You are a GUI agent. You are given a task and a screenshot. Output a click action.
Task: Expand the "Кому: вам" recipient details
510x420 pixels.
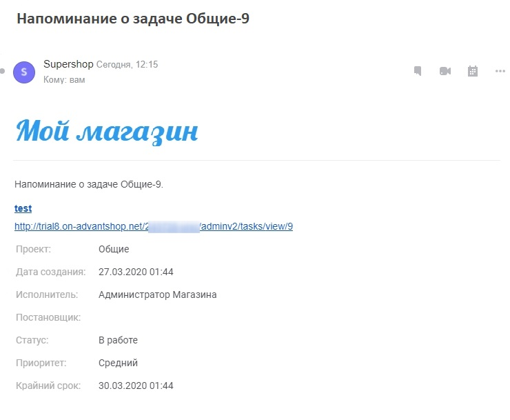(64, 80)
